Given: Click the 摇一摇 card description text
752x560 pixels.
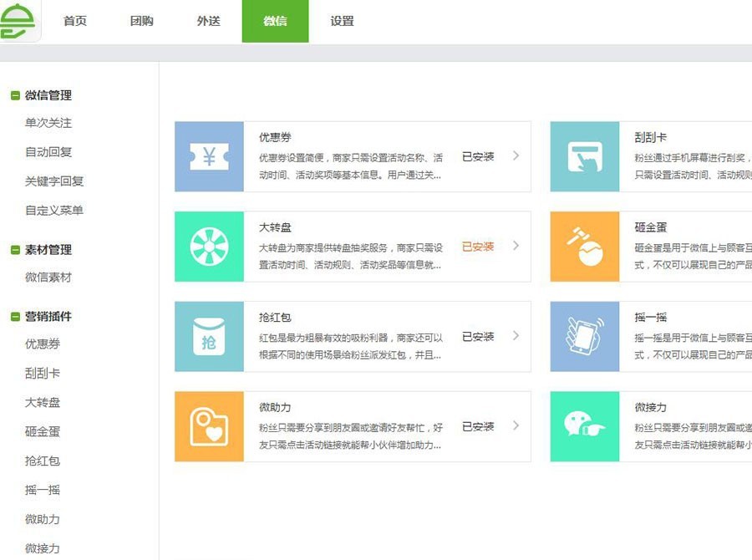Looking at the screenshot, I should click(693, 346).
